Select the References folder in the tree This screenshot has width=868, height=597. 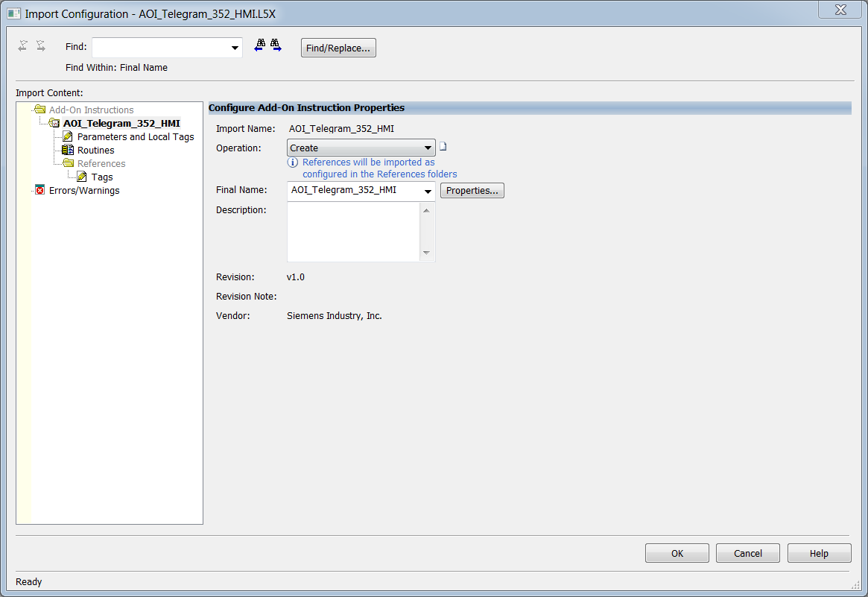(x=101, y=164)
